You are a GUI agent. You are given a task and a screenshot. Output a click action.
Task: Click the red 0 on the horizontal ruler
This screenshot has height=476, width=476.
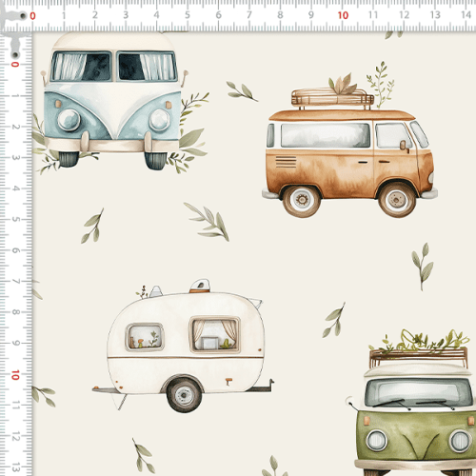click(32, 16)
